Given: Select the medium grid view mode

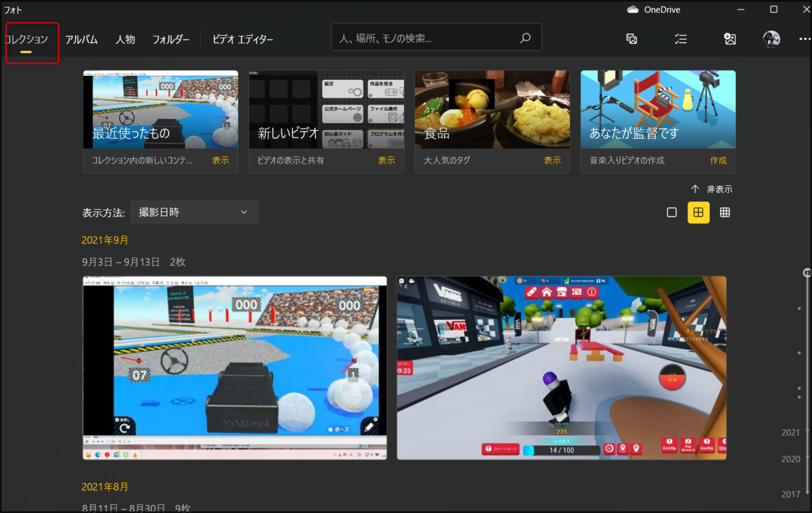Looking at the screenshot, I should [698, 213].
